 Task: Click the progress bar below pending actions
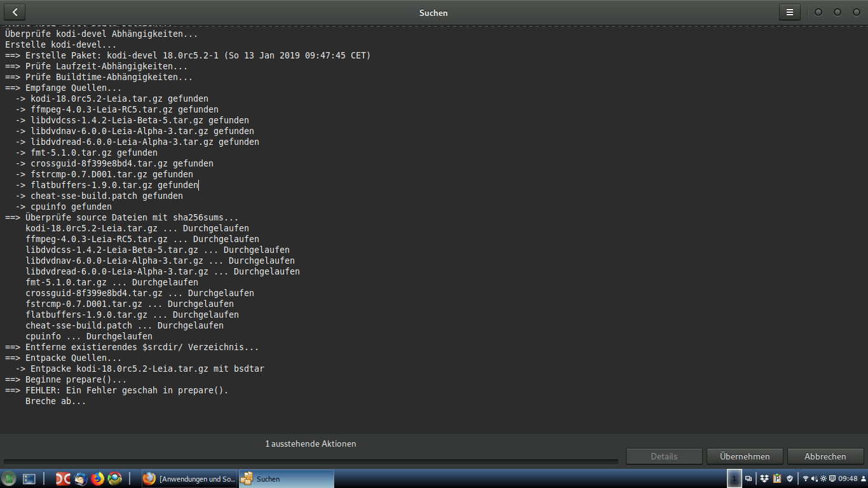pos(310,461)
